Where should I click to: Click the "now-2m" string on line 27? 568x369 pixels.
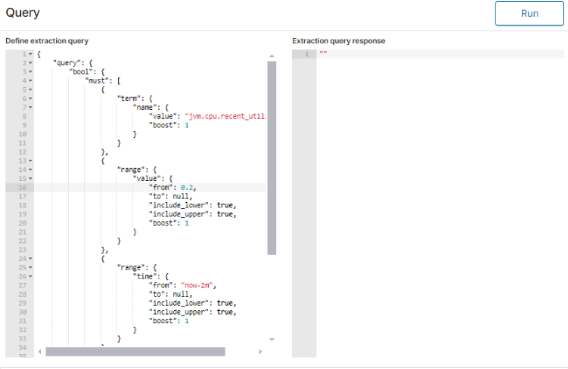tap(198, 285)
